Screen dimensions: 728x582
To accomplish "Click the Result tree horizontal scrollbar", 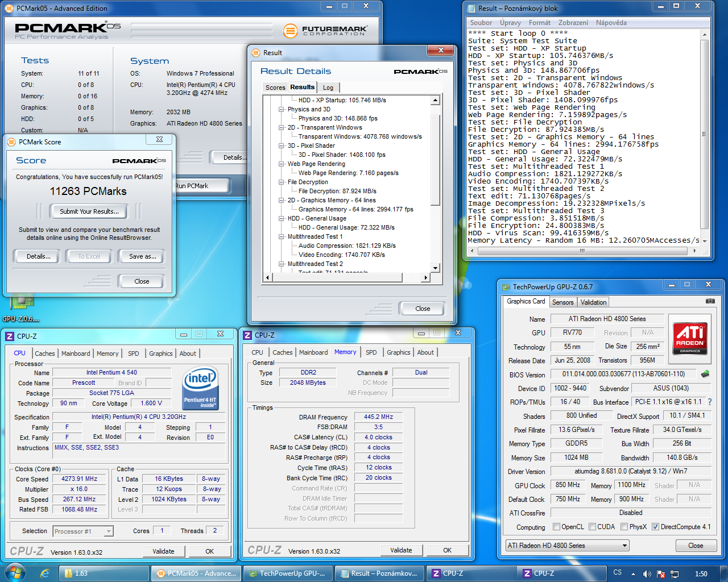I will 346,277.
